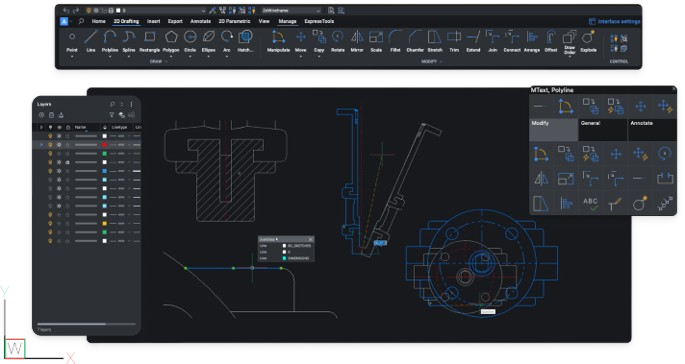Image resolution: width=685 pixels, height=364 pixels.
Task: Expand the Draw Order dropdown arrow
Action: coord(570,57)
